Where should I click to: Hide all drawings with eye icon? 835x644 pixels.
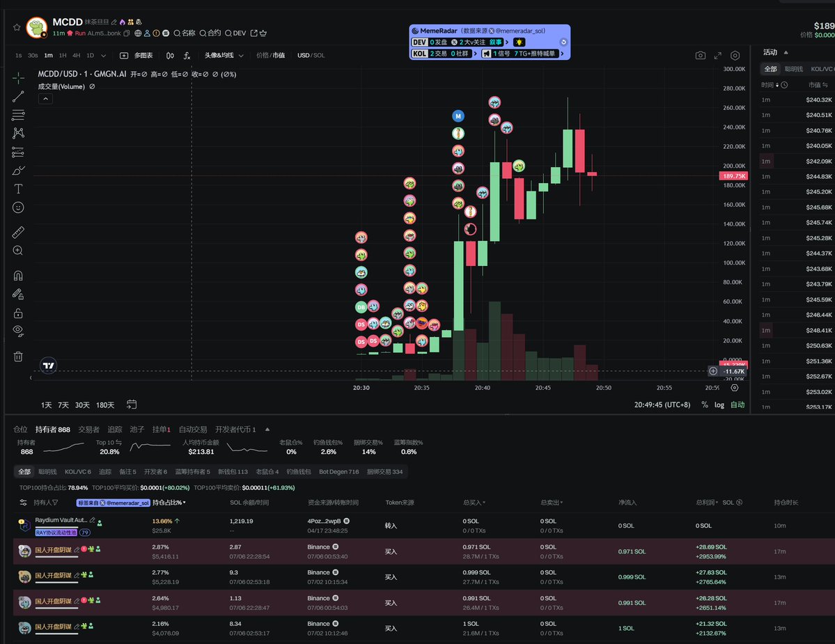(x=18, y=331)
